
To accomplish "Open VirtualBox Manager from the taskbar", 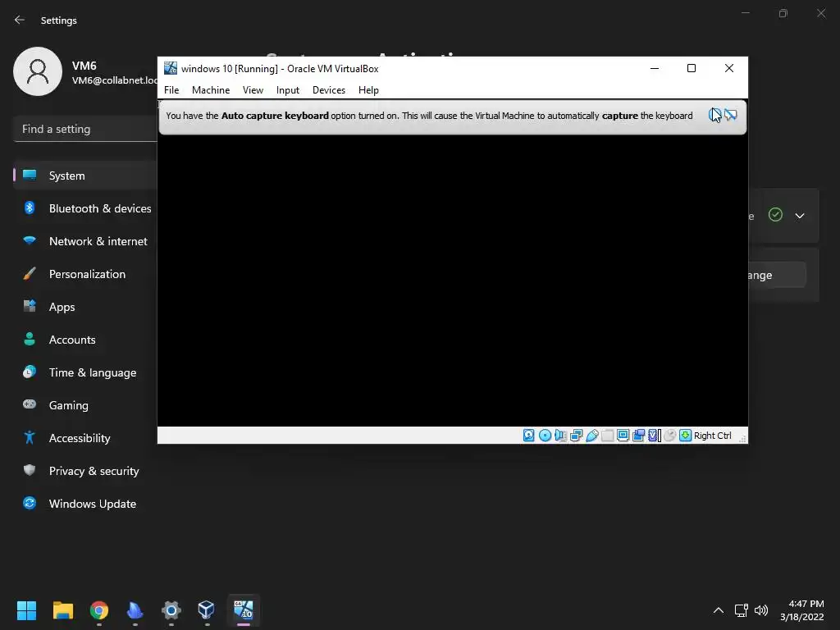I will [x=207, y=610].
